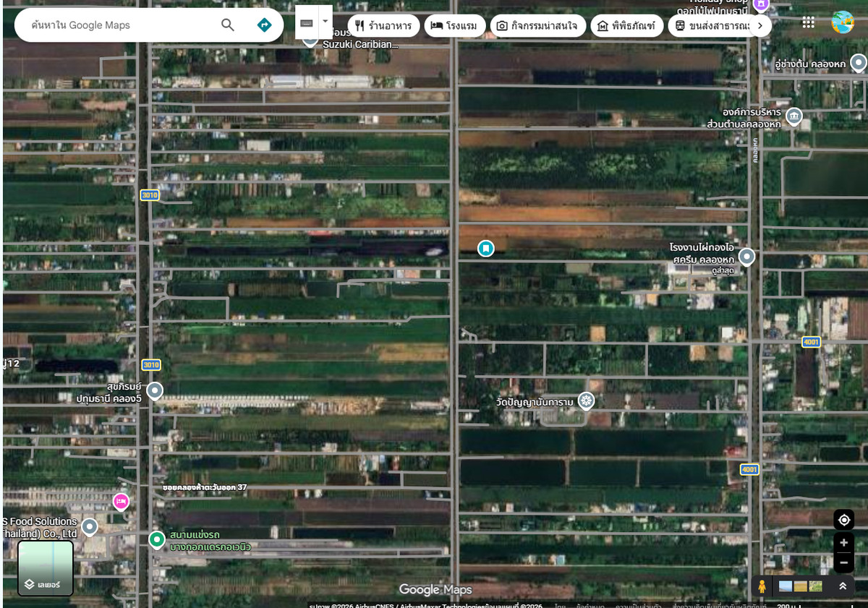Screen dimensions: 868x608
Task: Zoom in with the plus button
Action: coord(843,542)
